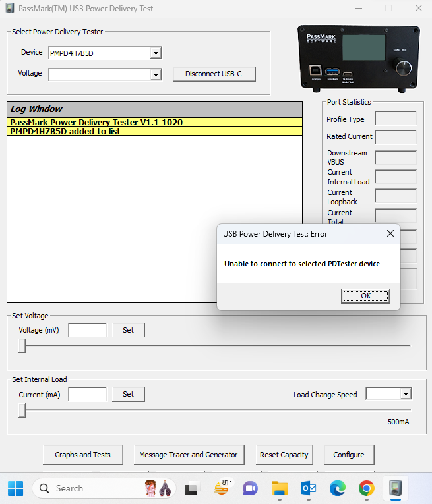
Task: Click the Rated Current field
Action: (x=396, y=137)
